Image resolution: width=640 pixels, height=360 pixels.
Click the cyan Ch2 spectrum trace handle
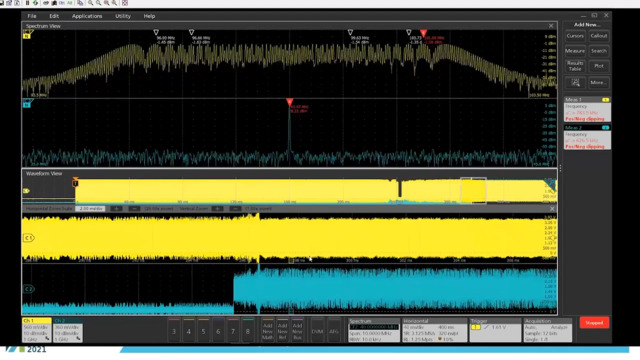[x=27, y=103]
